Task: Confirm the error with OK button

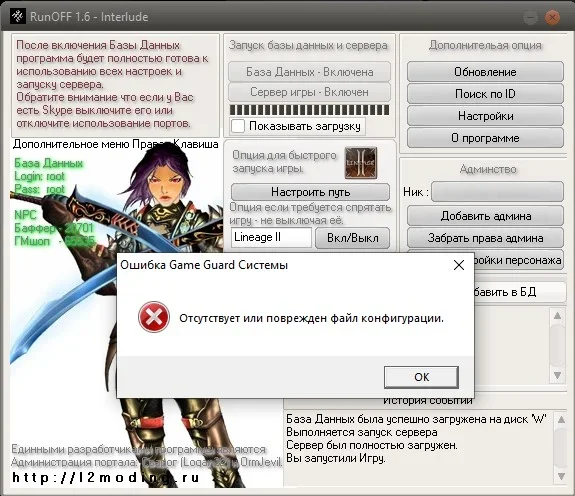Action: (421, 377)
